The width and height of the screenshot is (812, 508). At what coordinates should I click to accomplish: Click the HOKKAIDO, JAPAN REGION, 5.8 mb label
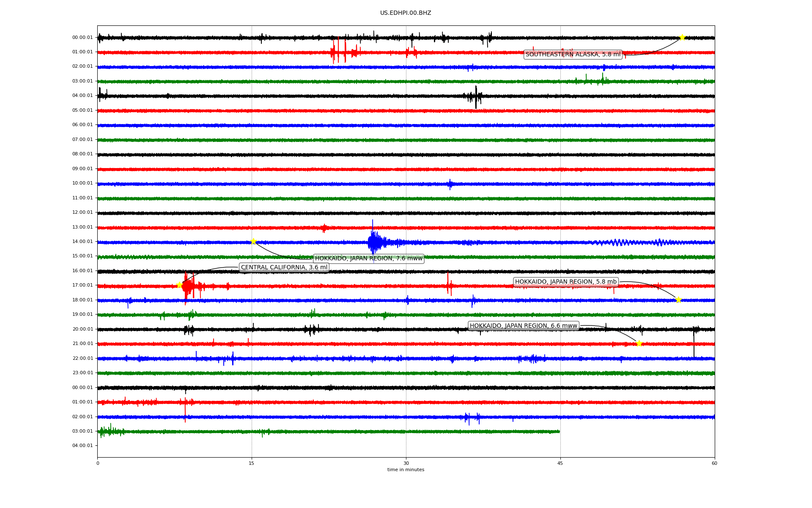point(565,282)
